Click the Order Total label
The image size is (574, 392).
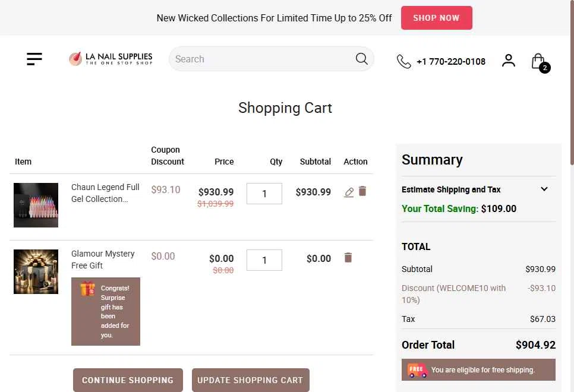tap(428, 345)
